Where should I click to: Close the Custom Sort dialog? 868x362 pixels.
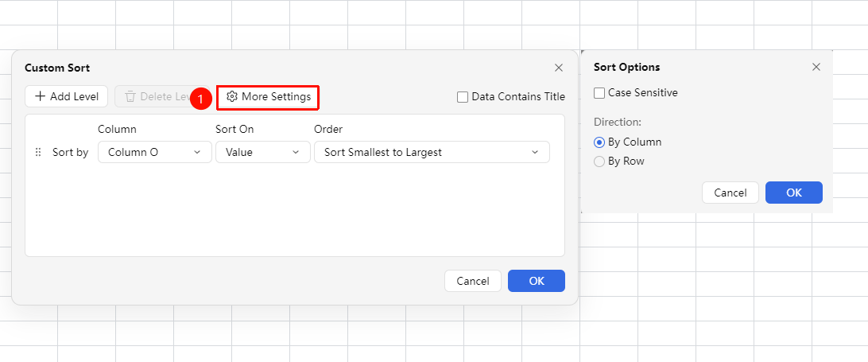click(559, 68)
